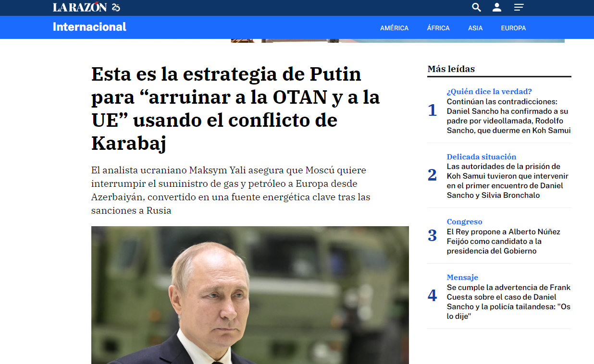Select the Asia menu item
This screenshot has width=594, height=364.
[475, 28]
